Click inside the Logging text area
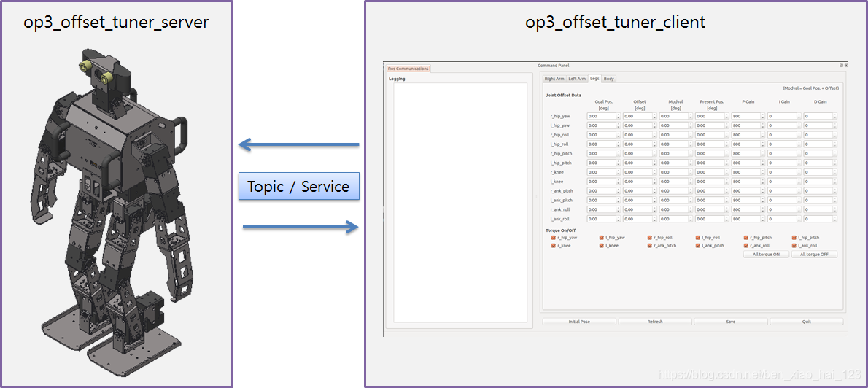 [460, 203]
